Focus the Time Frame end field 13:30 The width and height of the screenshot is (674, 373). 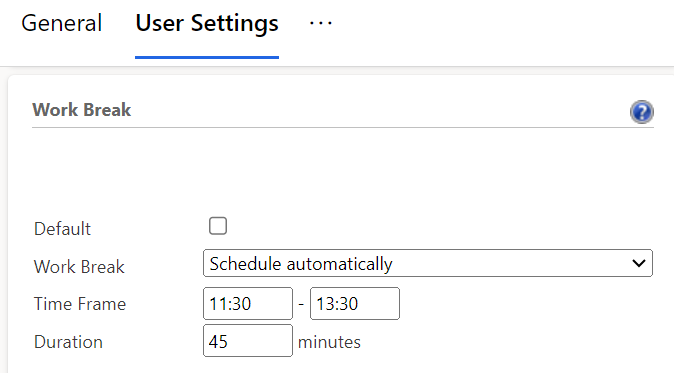355,304
